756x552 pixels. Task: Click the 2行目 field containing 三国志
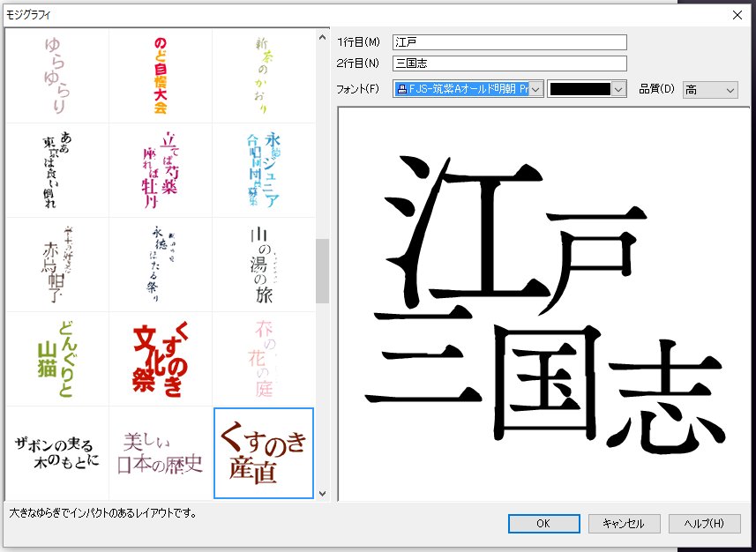509,63
